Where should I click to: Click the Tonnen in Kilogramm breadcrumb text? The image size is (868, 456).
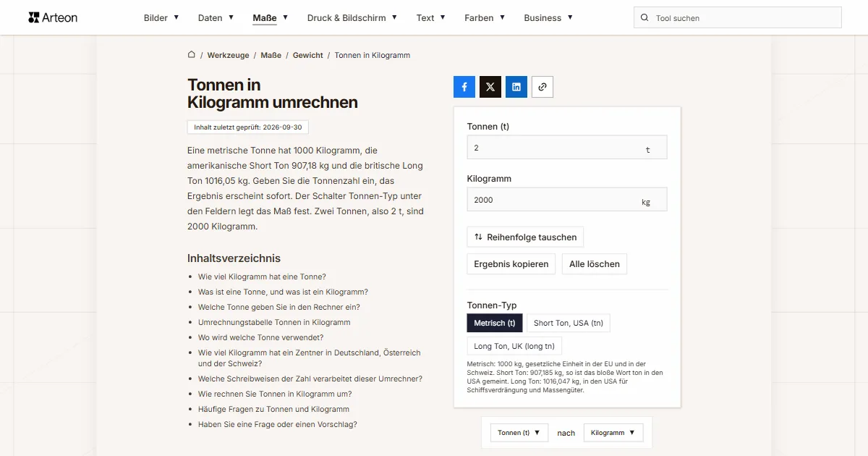(x=373, y=55)
